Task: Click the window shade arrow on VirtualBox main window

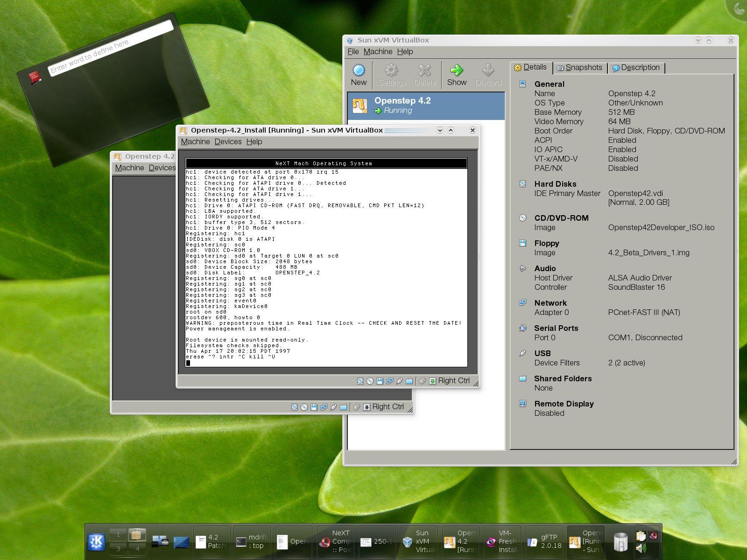Action: tap(698, 41)
